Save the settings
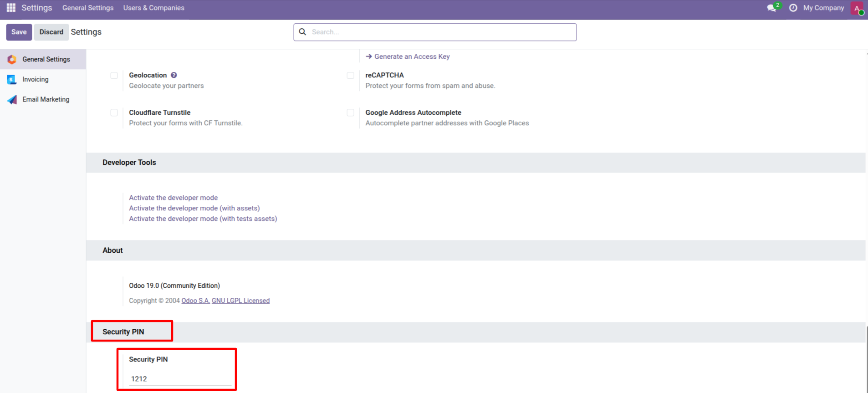This screenshot has width=868, height=393. [19, 32]
